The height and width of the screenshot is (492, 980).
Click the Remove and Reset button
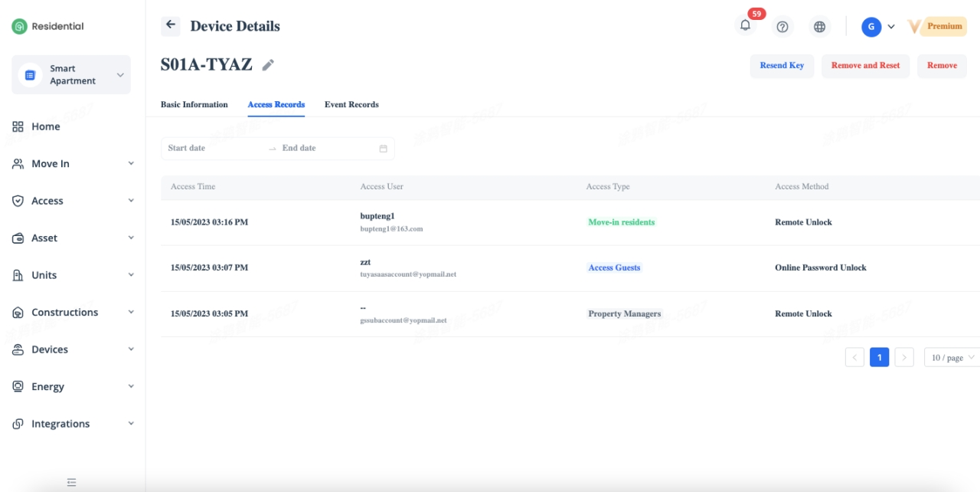tap(865, 66)
